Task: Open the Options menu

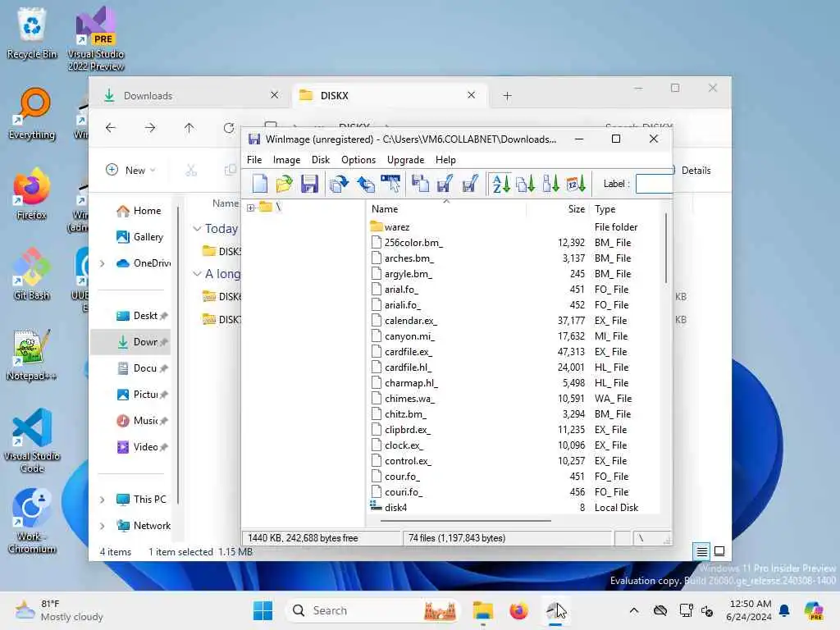Action: click(x=358, y=160)
